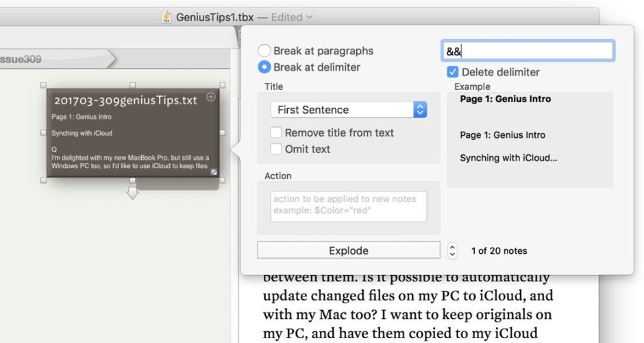Select the Break at delimiter option
This screenshot has height=343, width=644.
(x=264, y=67)
